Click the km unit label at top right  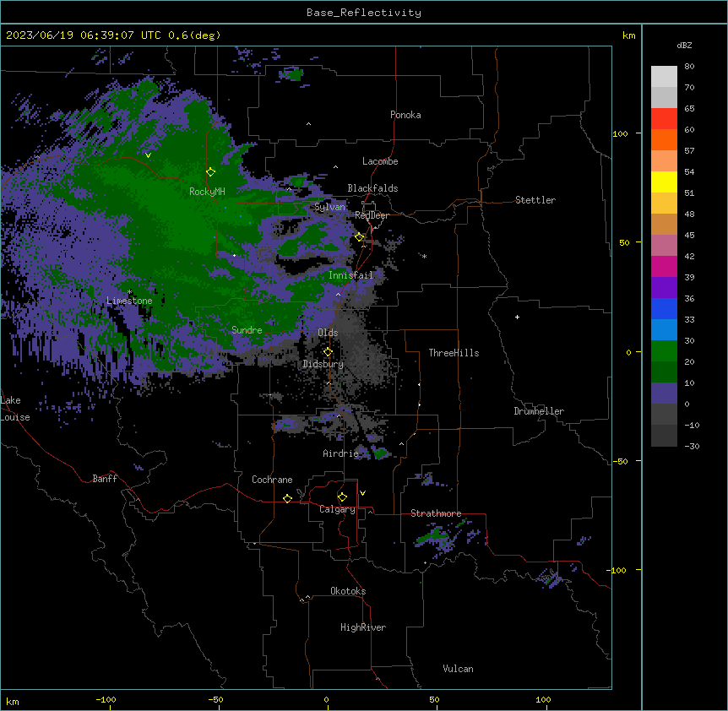click(628, 35)
